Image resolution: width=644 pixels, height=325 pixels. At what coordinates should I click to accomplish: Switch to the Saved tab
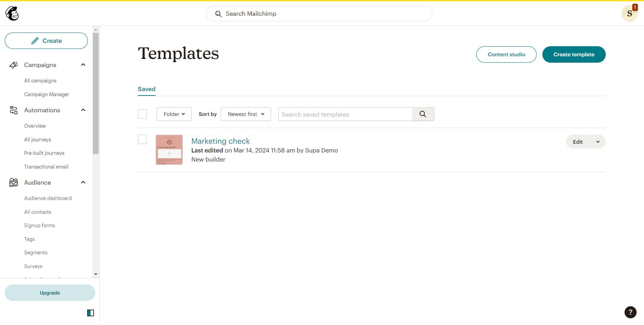(147, 89)
